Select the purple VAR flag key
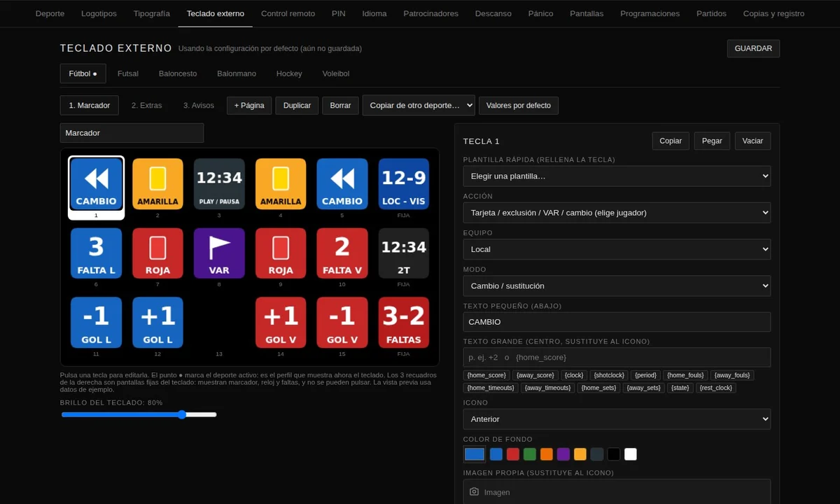The height and width of the screenshot is (504, 840). click(x=219, y=253)
